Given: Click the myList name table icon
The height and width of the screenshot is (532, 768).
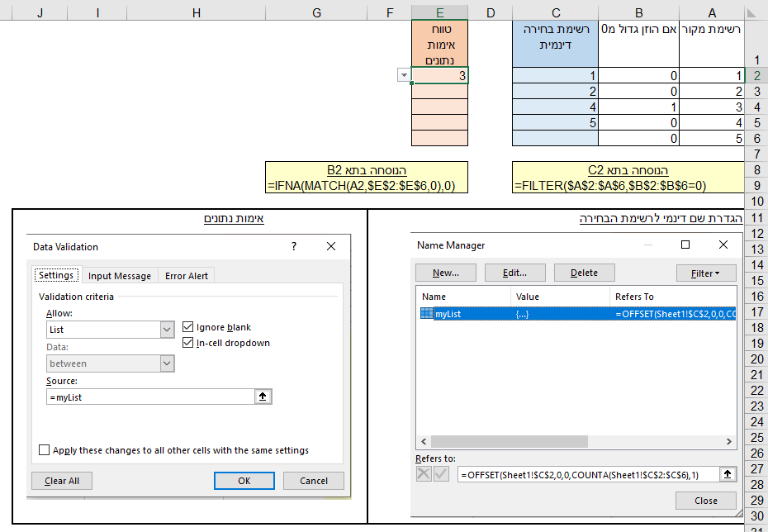Looking at the screenshot, I should pyautogui.click(x=427, y=314).
